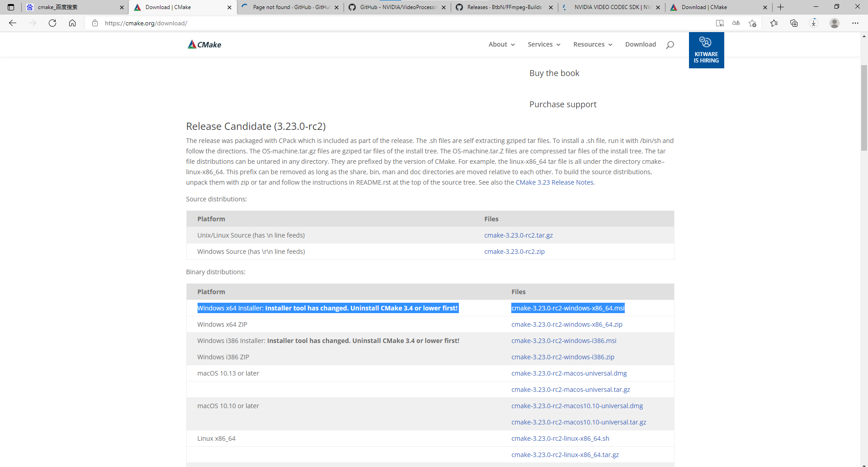Screen dimensions: 868x467
Task: Start Read aloud for this page
Action: pos(720,23)
